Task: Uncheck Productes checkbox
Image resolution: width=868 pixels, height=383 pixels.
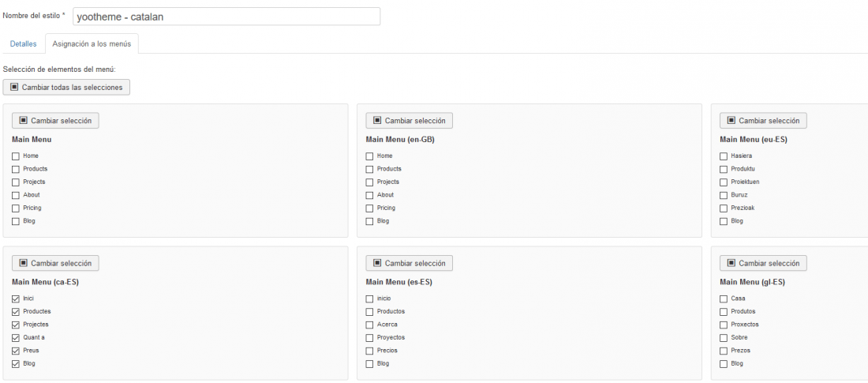Action: click(16, 311)
